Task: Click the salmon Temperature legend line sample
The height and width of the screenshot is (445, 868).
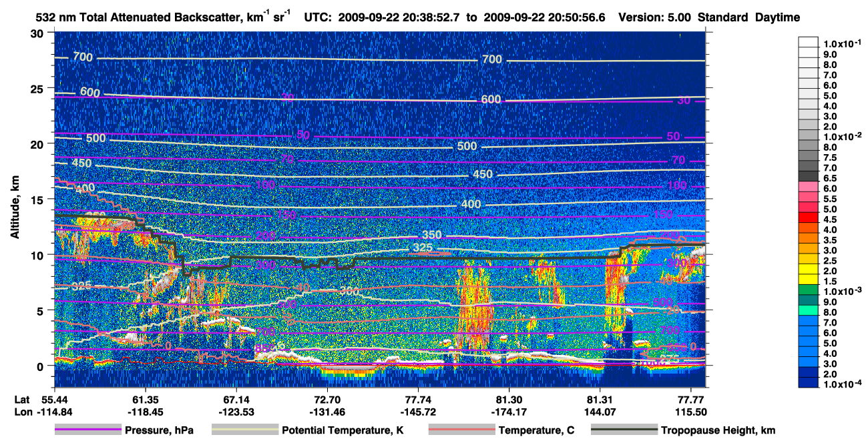Action: tap(461, 430)
